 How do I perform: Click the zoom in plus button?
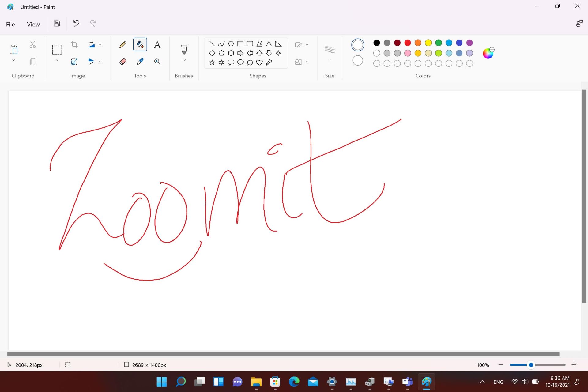click(574, 365)
